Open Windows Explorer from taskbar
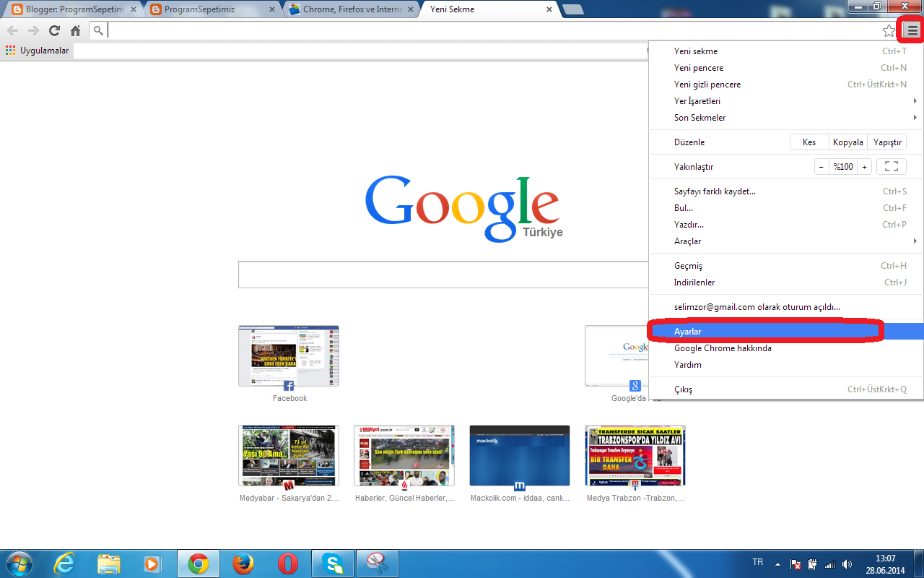Image resolution: width=924 pixels, height=578 pixels. [109, 564]
